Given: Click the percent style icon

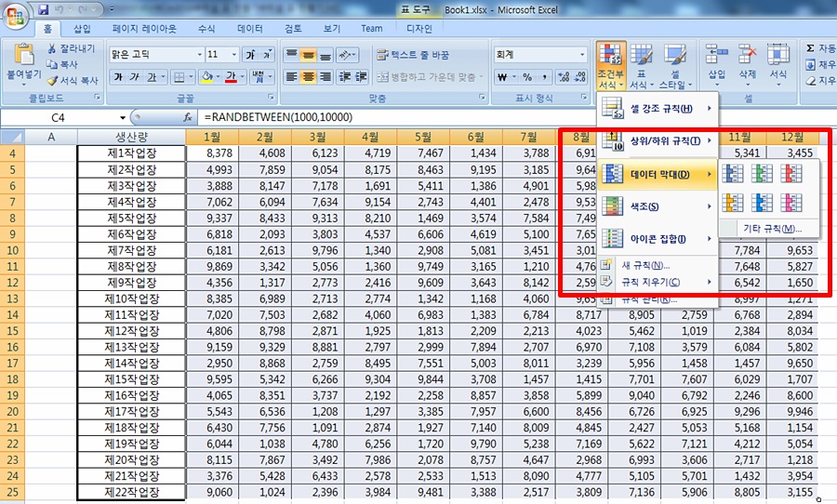Looking at the screenshot, I should point(527,77).
